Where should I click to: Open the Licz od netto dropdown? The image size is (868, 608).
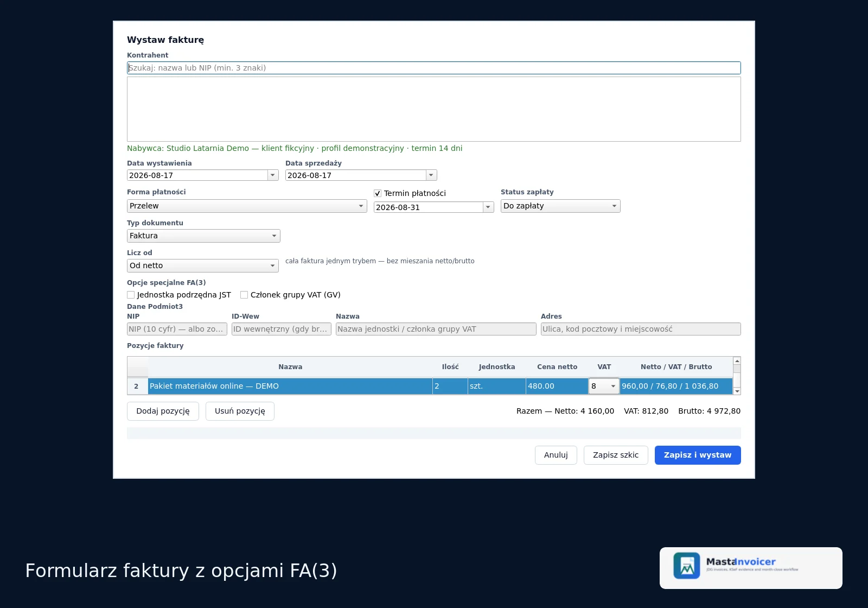point(203,266)
